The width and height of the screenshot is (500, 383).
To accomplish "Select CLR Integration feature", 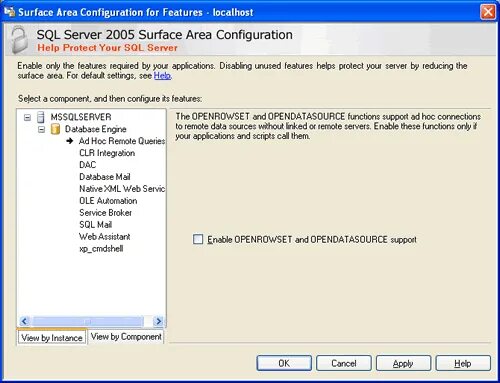I will pyautogui.click(x=107, y=153).
